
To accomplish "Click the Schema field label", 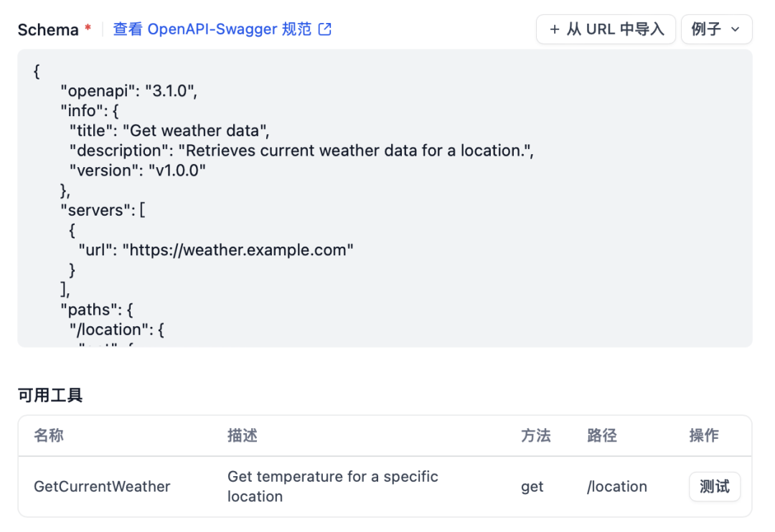I will 48,29.
